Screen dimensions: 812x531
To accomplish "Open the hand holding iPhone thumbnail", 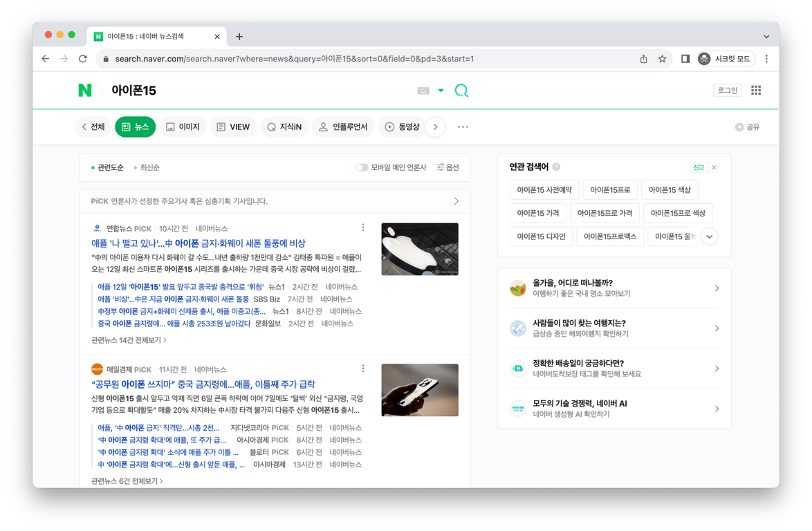I will pyautogui.click(x=420, y=390).
